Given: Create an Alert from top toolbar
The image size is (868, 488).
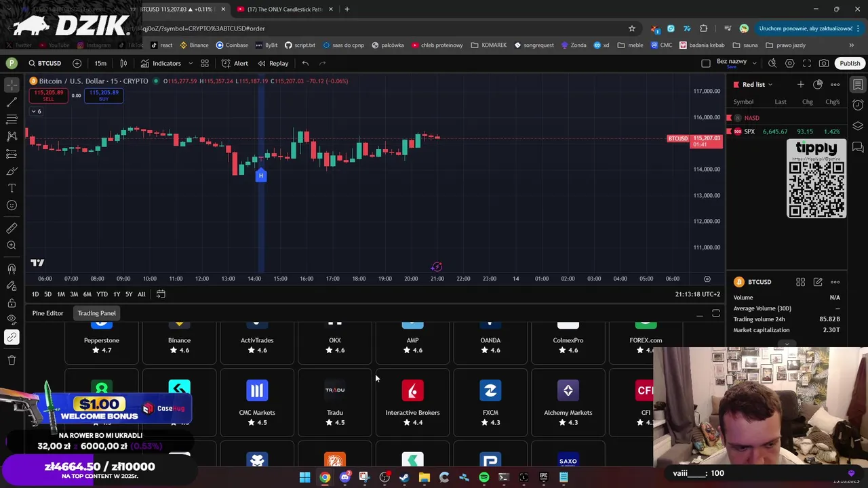Looking at the screenshot, I should point(235,63).
